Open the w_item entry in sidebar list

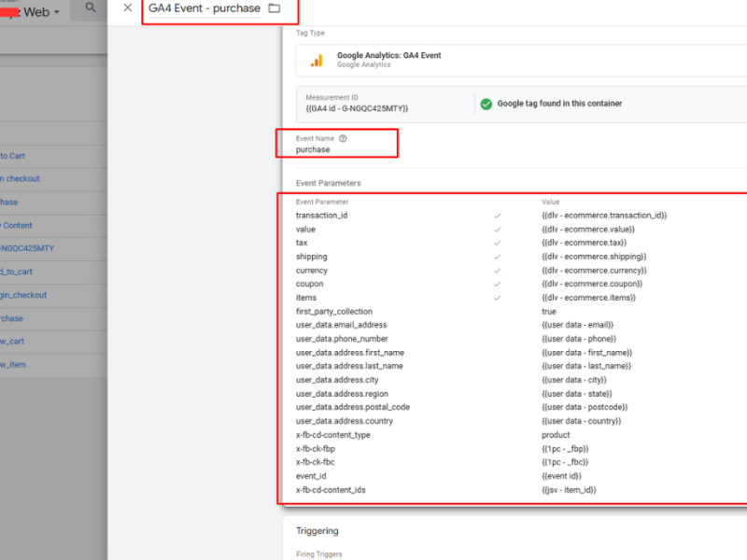[13, 364]
